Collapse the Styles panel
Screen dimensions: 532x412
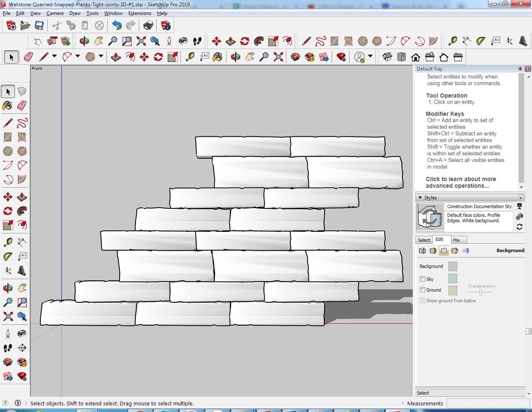(420, 198)
